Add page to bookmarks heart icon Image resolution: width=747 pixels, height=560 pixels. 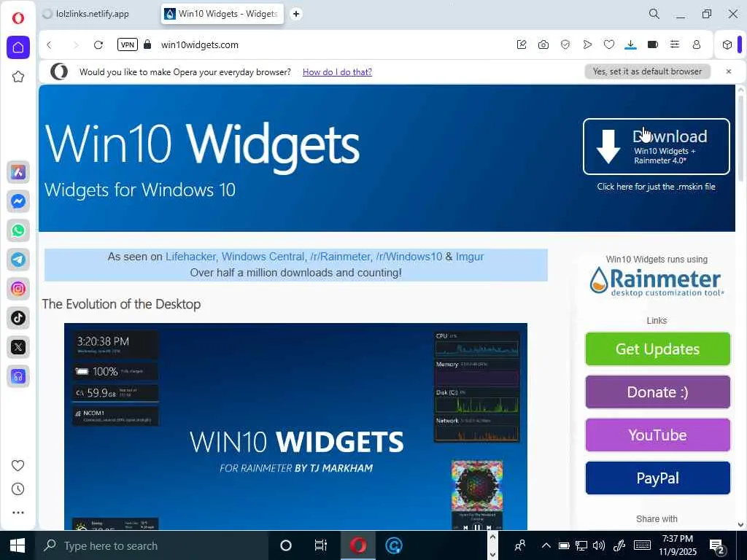(609, 44)
